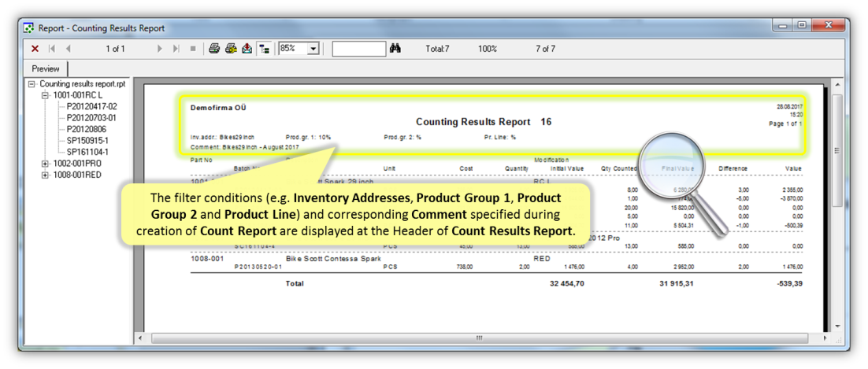Toggle the group tree panel
868x369 pixels.
(x=265, y=49)
